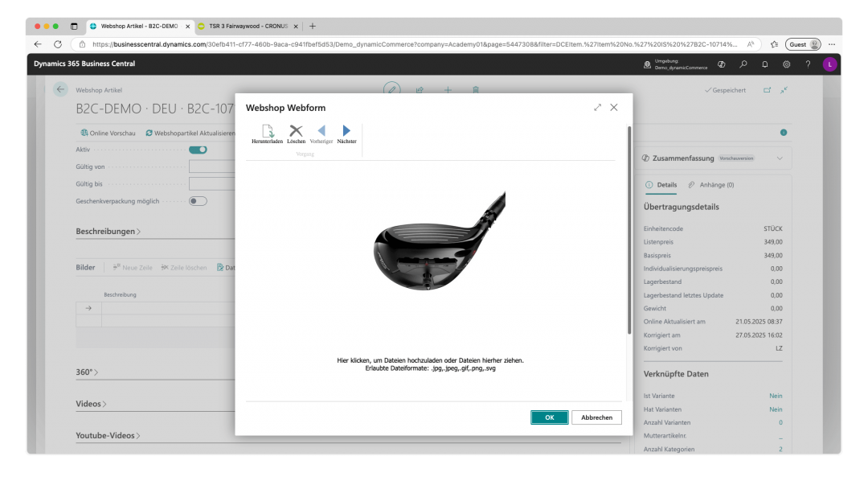Image resolution: width=868 pixels, height=489 pixels.
Task: Select the Webshop Artikel browser tab
Action: tap(139, 26)
